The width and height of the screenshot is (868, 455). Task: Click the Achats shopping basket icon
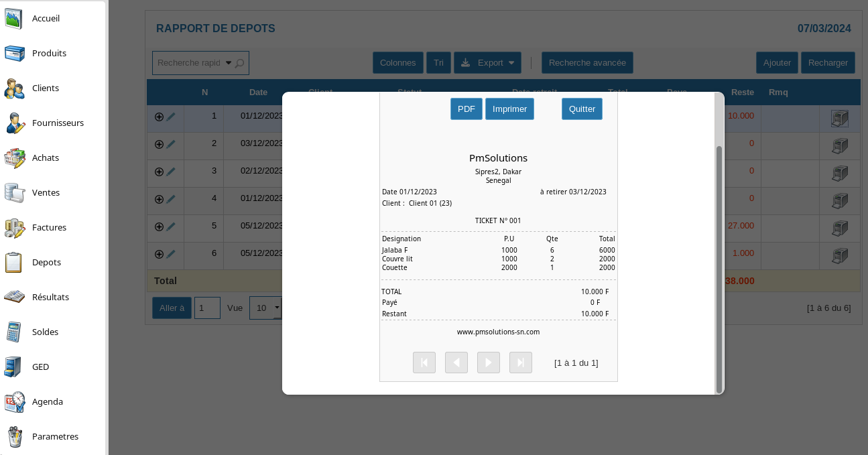pyautogui.click(x=15, y=158)
